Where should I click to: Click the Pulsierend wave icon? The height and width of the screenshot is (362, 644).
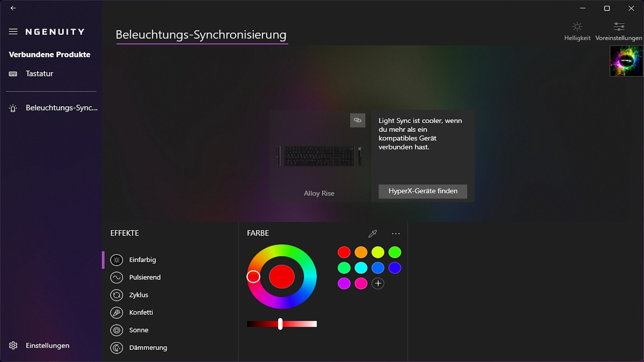tap(117, 278)
